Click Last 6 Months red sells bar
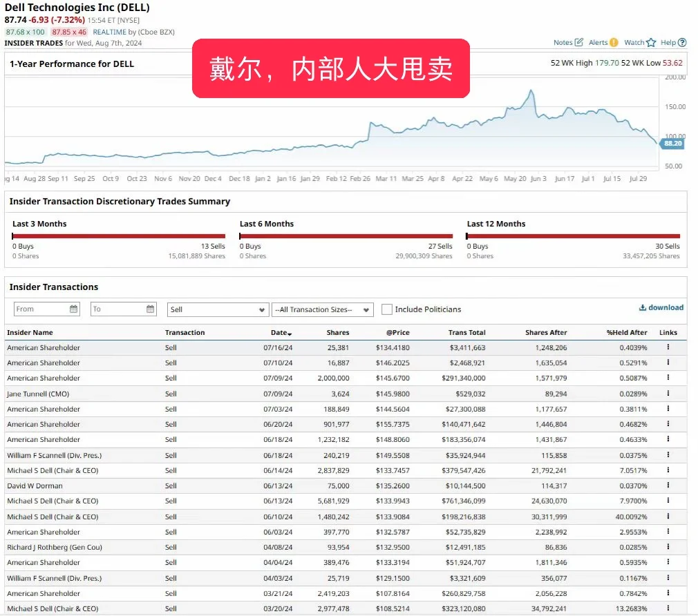The image size is (698, 616). click(346, 236)
